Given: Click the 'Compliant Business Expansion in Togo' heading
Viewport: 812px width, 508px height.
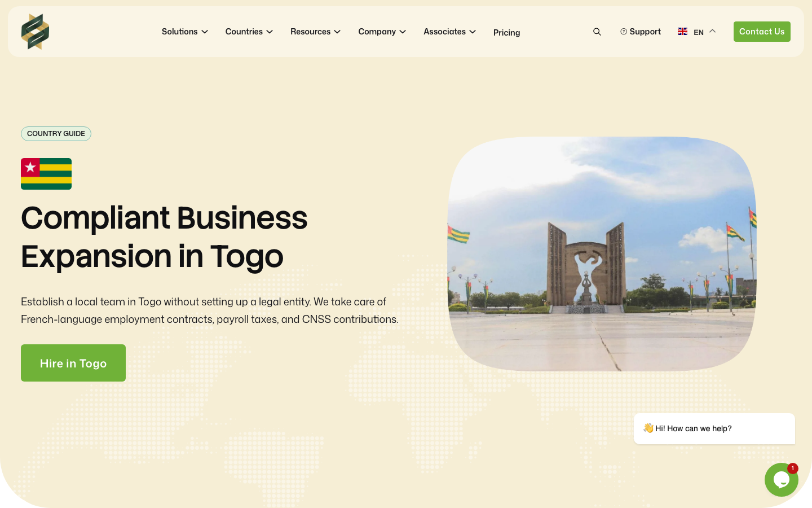Looking at the screenshot, I should [x=164, y=237].
